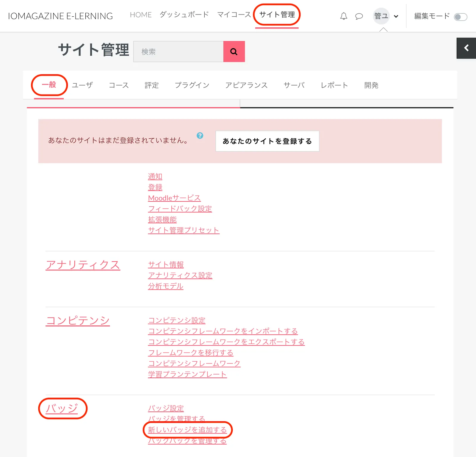Click the user avatar icon

pyautogui.click(x=381, y=16)
